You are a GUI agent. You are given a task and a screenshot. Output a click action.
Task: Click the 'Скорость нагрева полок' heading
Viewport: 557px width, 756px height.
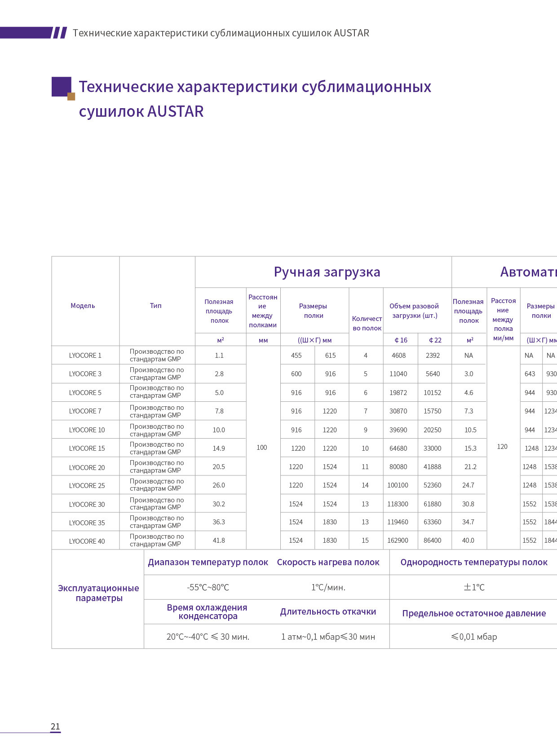[328, 563]
